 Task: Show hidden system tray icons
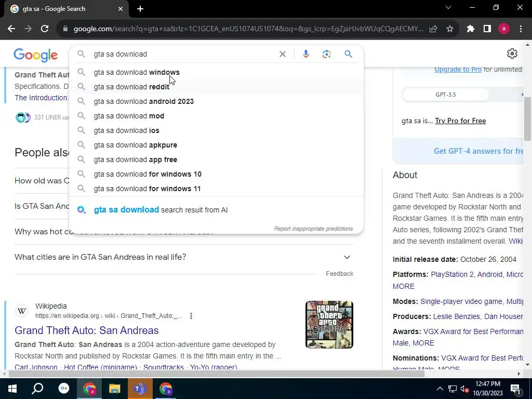click(x=440, y=389)
